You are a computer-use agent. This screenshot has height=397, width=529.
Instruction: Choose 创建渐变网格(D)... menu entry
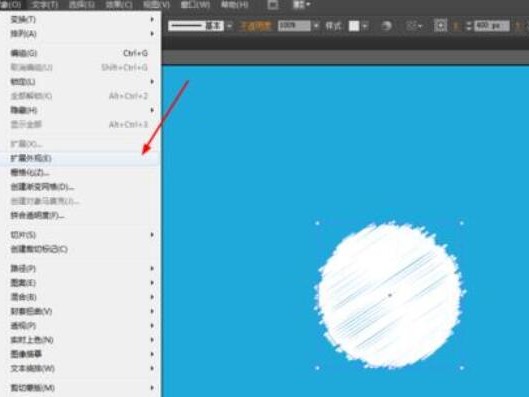pos(80,187)
